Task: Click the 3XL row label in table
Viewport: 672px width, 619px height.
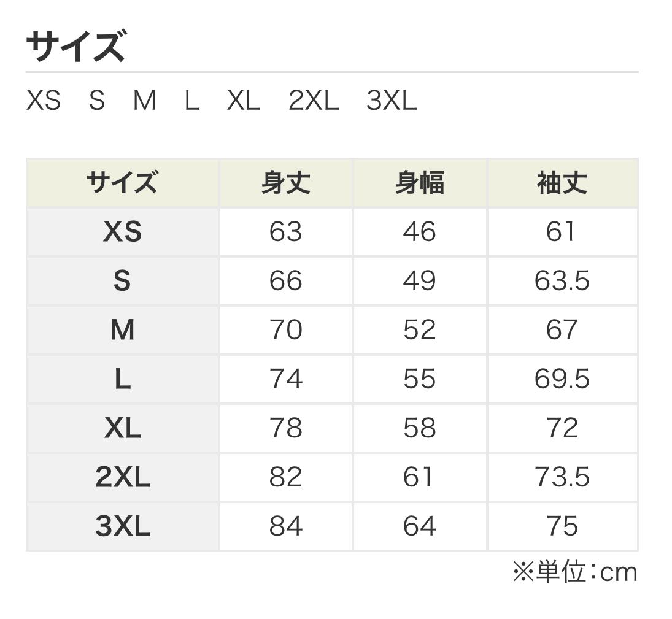Action: pyautogui.click(x=122, y=526)
